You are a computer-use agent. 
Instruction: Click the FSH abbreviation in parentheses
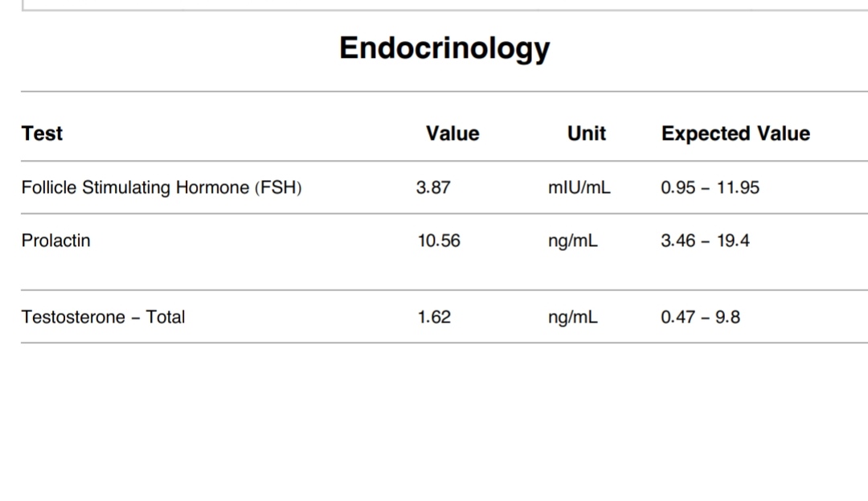(278, 187)
